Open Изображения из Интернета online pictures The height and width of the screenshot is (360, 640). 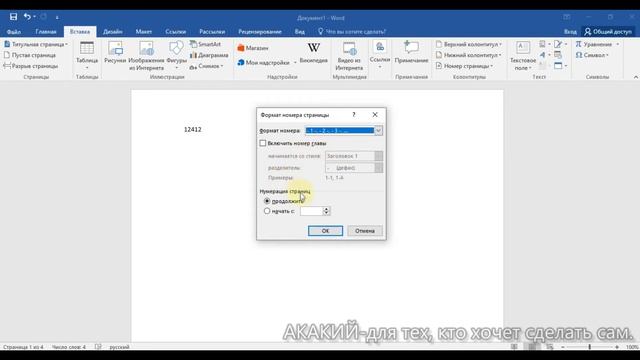[146, 56]
